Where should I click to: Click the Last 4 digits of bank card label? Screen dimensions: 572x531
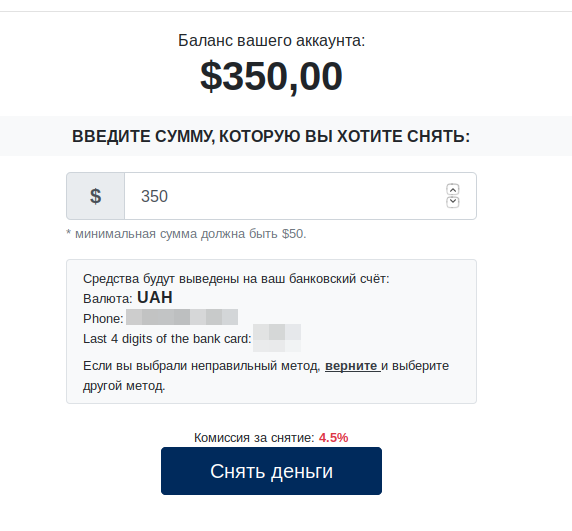click(167, 339)
